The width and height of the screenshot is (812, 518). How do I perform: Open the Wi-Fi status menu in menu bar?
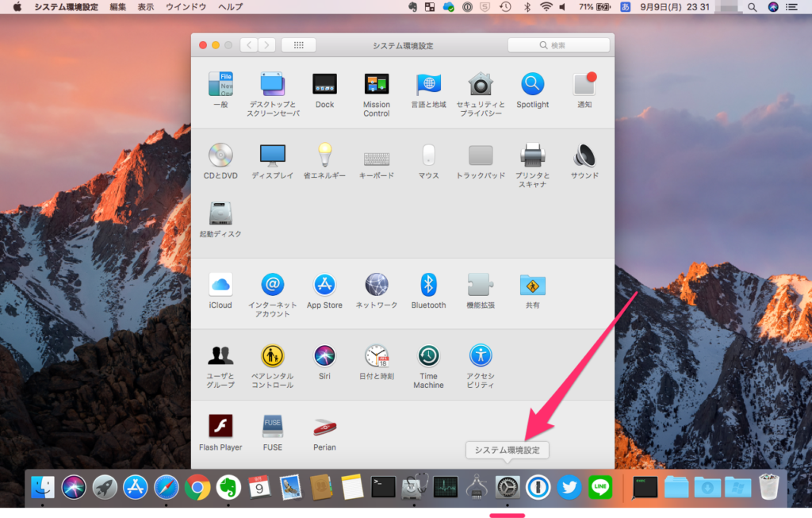pos(546,6)
